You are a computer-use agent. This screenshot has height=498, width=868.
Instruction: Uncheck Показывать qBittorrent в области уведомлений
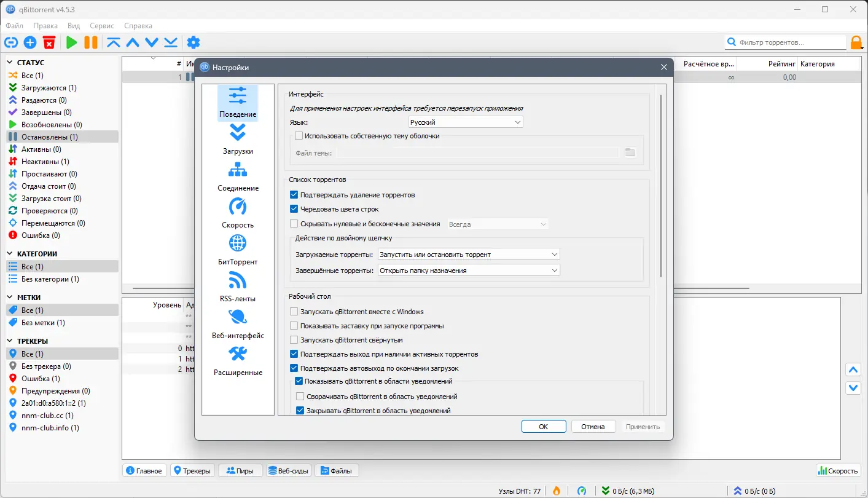(x=299, y=381)
